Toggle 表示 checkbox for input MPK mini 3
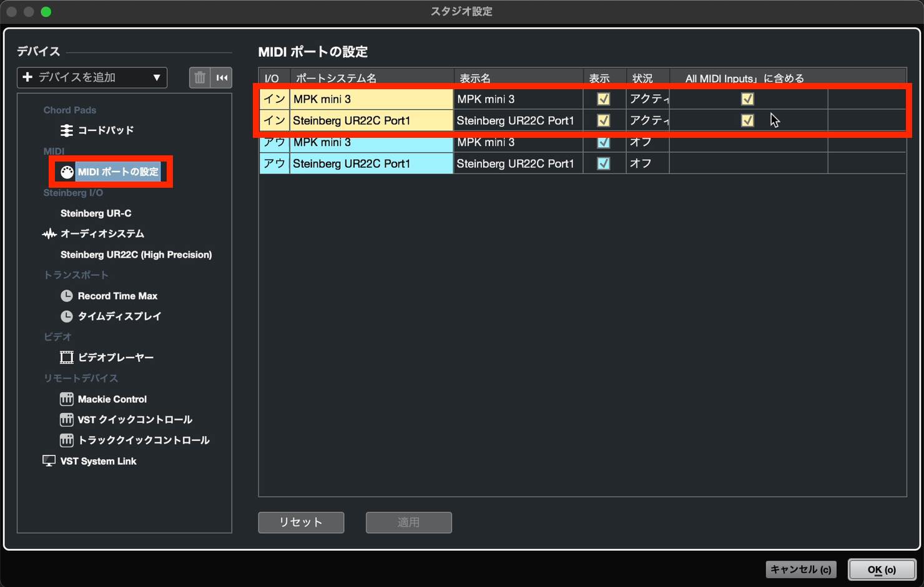Viewport: 924px width, 587px height. [604, 99]
